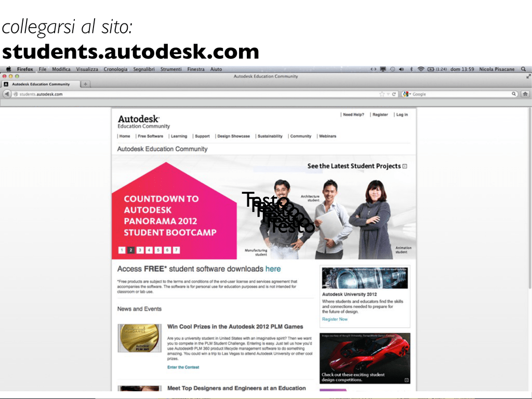Open the Support nav link
The height and width of the screenshot is (399, 532).
(x=202, y=136)
